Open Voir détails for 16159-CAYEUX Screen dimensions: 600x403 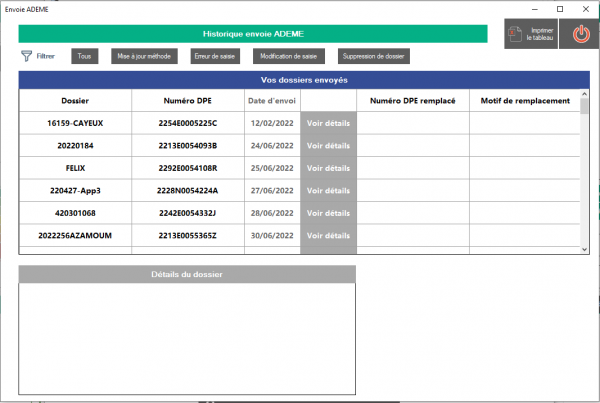point(328,123)
